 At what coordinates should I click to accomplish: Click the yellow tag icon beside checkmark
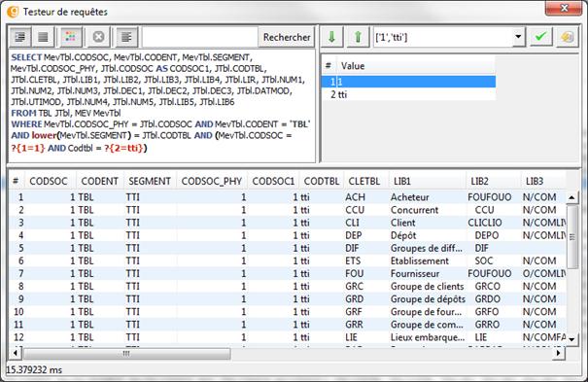[567, 37]
